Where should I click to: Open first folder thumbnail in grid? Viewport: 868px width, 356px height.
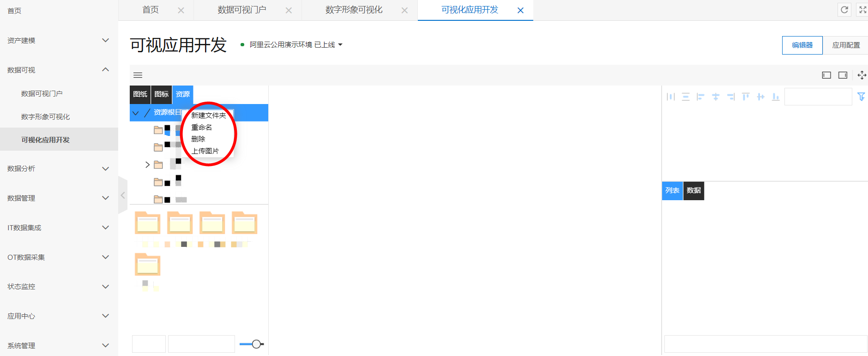pos(148,223)
